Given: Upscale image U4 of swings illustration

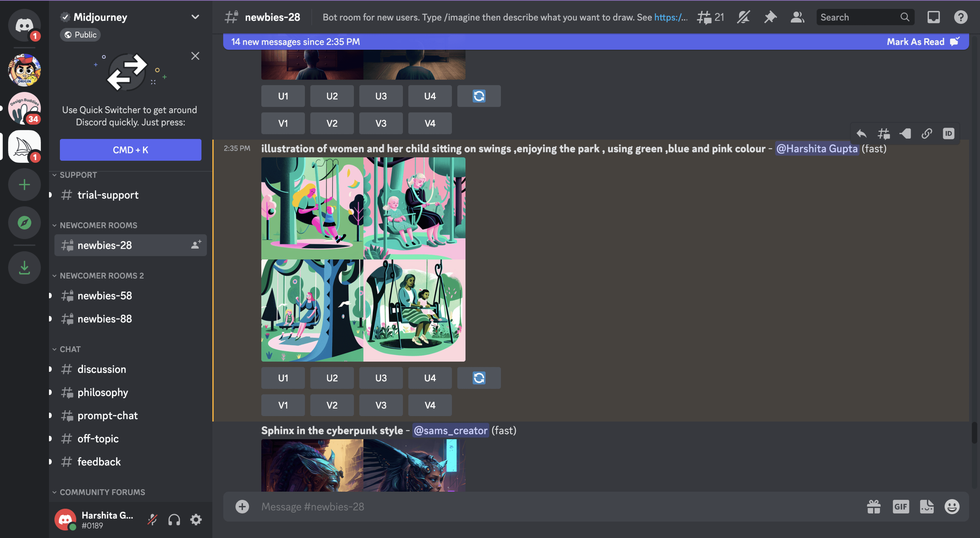Looking at the screenshot, I should pos(430,378).
